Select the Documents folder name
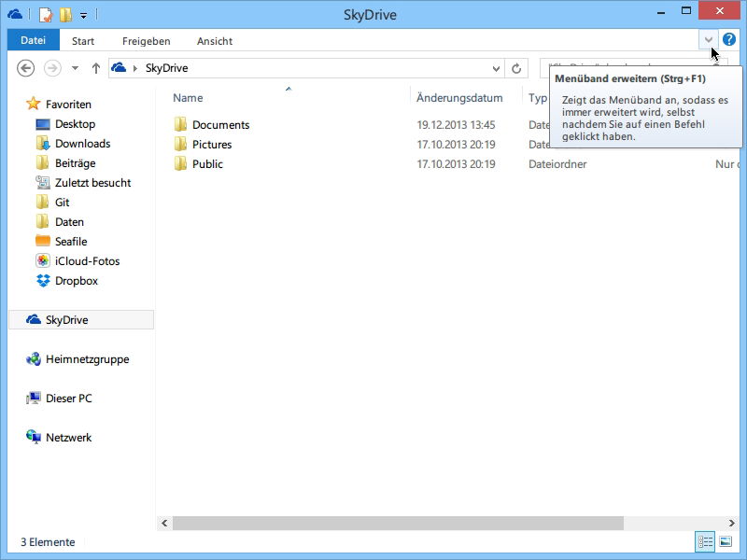 220,125
